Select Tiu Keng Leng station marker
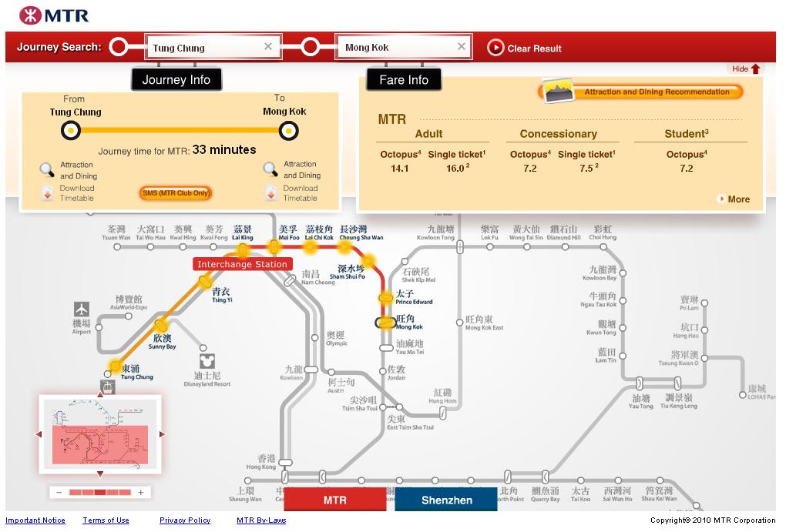The height and width of the screenshot is (532, 786). (x=677, y=383)
